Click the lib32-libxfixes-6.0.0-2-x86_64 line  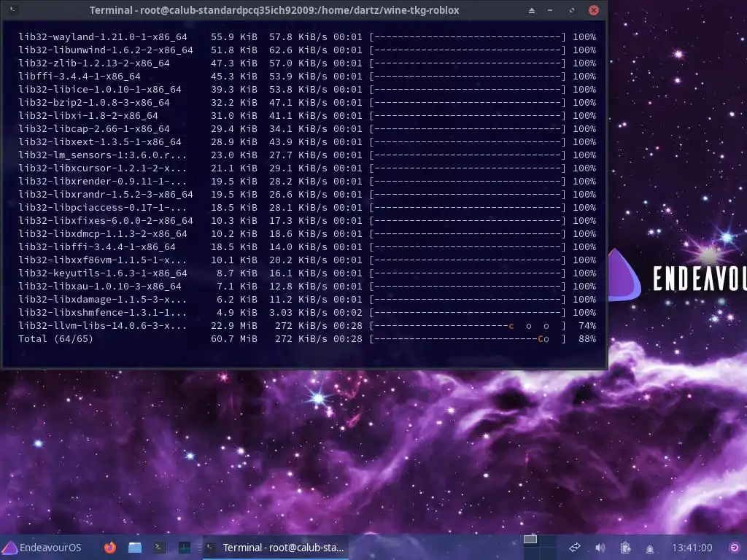(x=307, y=221)
